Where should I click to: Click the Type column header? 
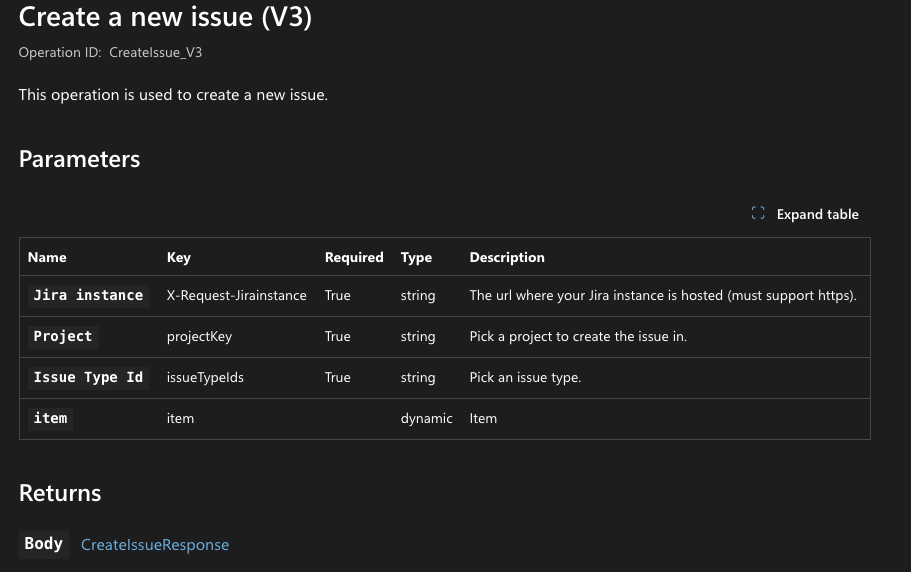[416, 257]
